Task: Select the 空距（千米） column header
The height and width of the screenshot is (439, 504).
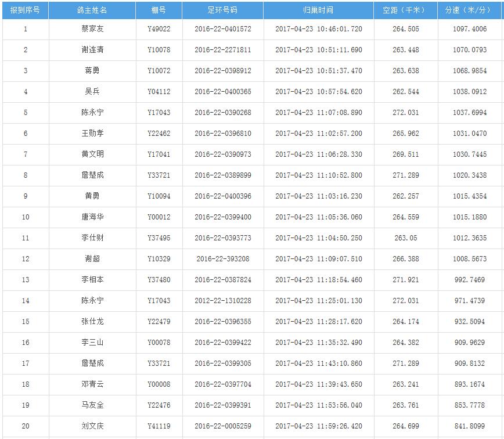Action: point(405,10)
